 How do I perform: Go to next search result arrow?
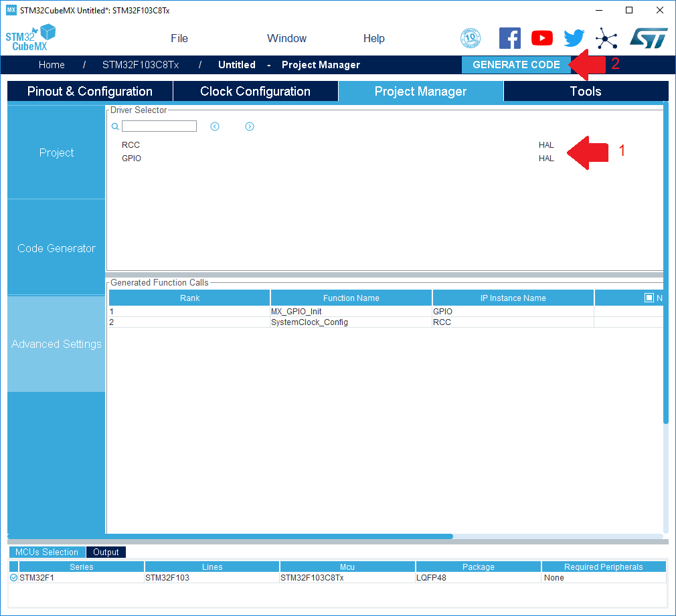click(x=250, y=126)
